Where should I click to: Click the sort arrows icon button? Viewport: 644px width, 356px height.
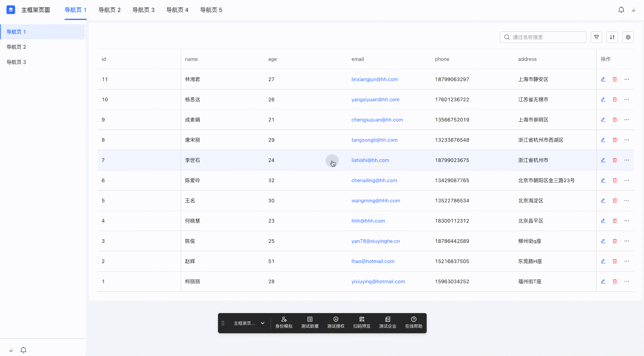click(612, 37)
